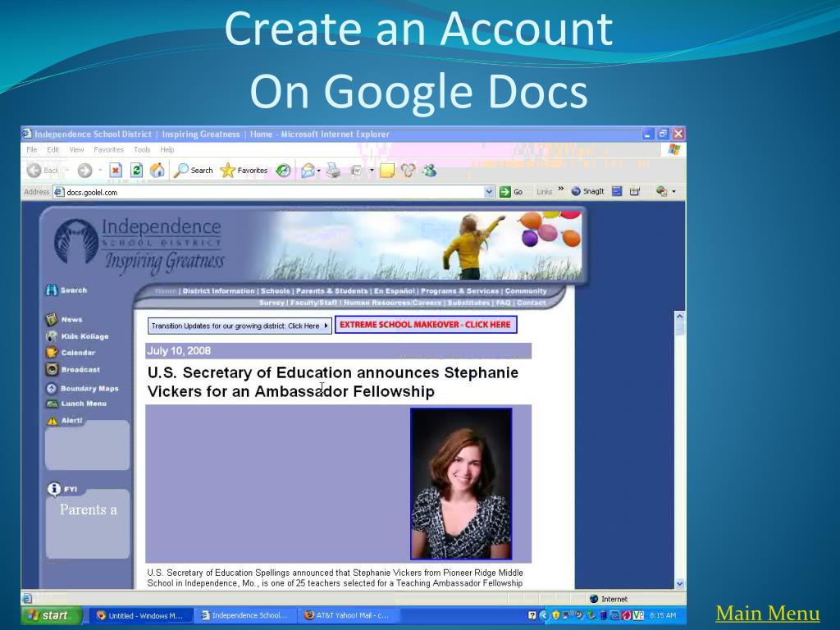
Task: Open the Mail button dropdown arrow
Action: [319, 171]
